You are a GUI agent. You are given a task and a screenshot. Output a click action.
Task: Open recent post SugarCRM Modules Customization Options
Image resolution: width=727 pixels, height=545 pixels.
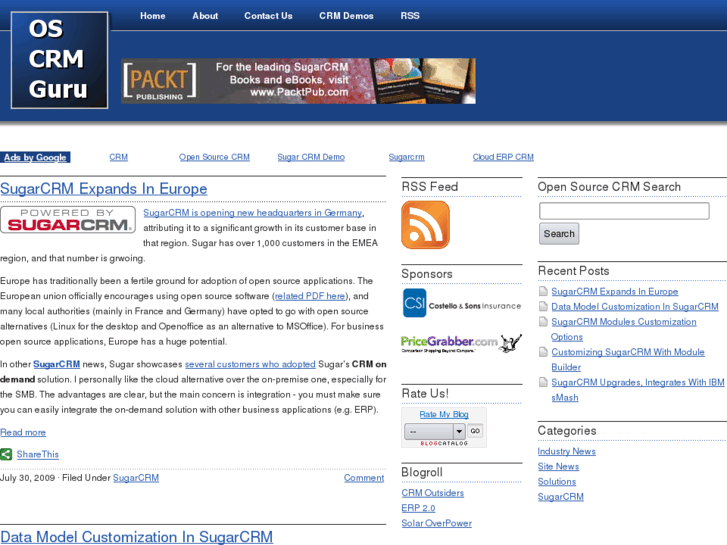624,329
